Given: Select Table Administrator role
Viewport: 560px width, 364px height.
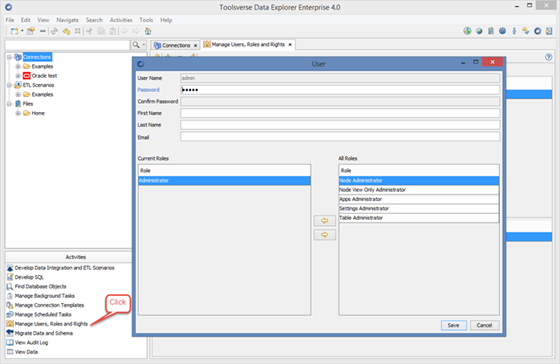Looking at the screenshot, I should point(419,218).
